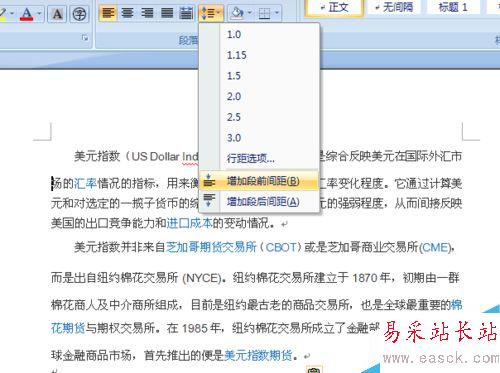
Task: Click the text '1870 年' in the document
Action: (371, 277)
